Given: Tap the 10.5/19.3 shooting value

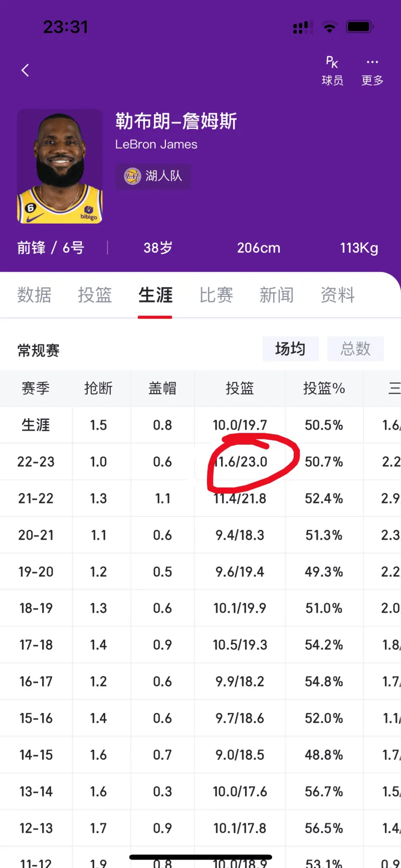Looking at the screenshot, I should click(240, 645).
